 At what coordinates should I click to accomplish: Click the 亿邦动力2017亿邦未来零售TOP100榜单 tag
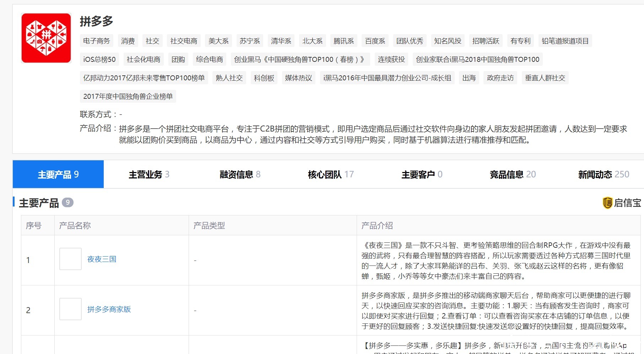coord(144,78)
